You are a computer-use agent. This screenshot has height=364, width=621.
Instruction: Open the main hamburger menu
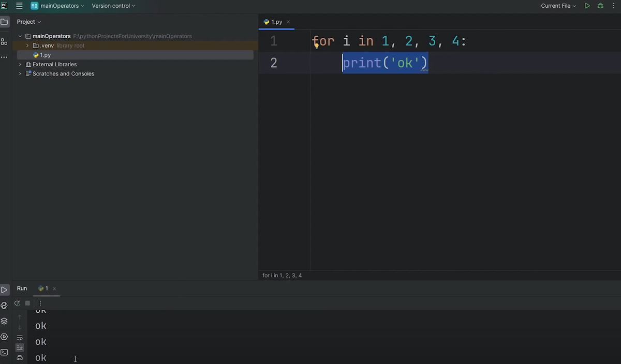pyautogui.click(x=19, y=6)
